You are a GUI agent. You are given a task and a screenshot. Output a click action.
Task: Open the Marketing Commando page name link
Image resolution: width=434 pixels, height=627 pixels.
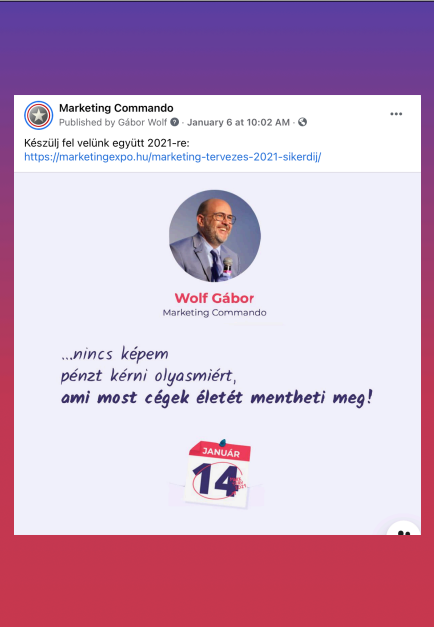click(x=116, y=108)
